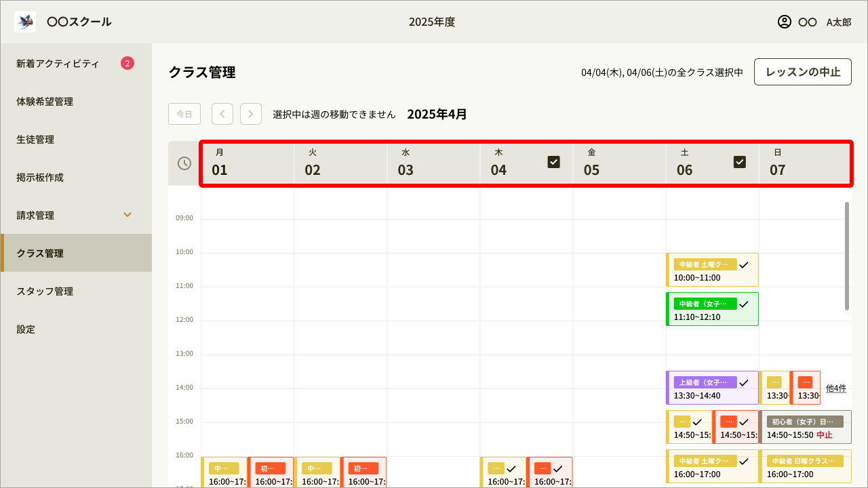The width and height of the screenshot is (868, 488).
Task: Uncheck the Thursday 04 checkbox
Action: [x=553, y=161]
